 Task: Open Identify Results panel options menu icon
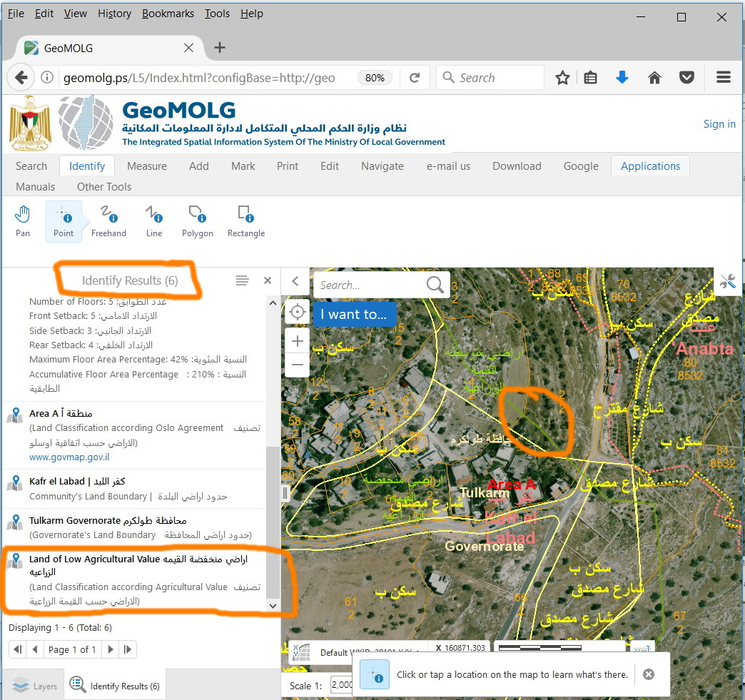pyautogui.click(x=243, y=280)
